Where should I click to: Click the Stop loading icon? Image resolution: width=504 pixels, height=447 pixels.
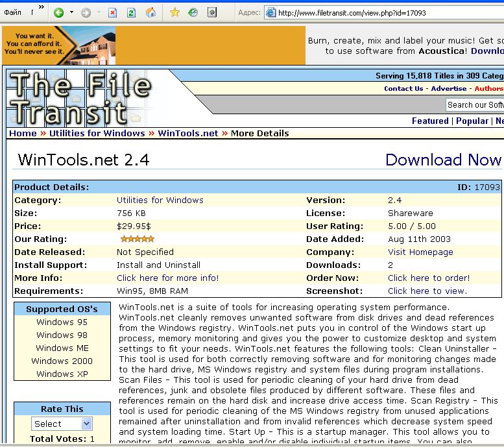(x=112, y=12)
